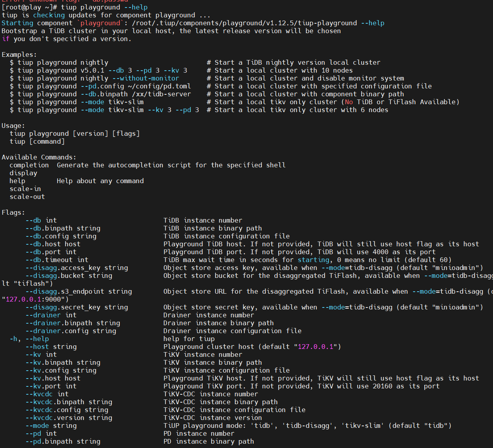Click '--kv.config string' flag
493x448 pixels.
[61, 370]
